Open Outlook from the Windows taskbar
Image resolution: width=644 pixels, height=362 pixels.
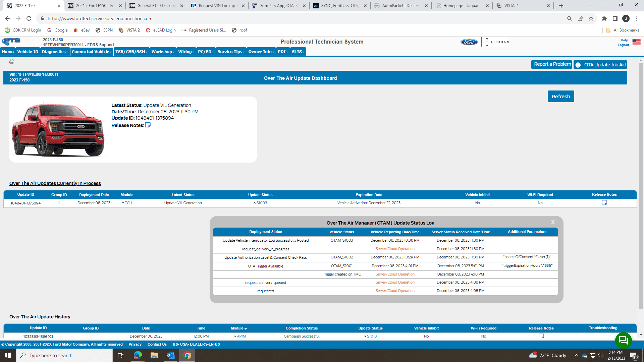click(x=170, y=355)
